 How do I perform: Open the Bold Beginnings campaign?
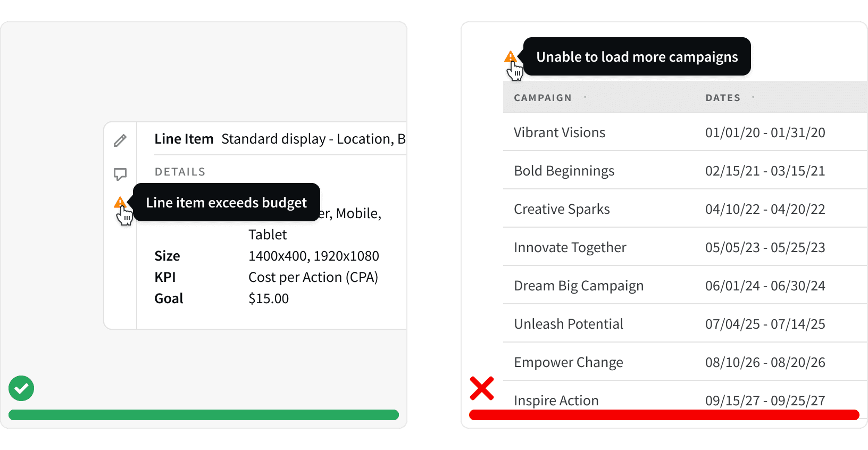[x=685, y=170]
